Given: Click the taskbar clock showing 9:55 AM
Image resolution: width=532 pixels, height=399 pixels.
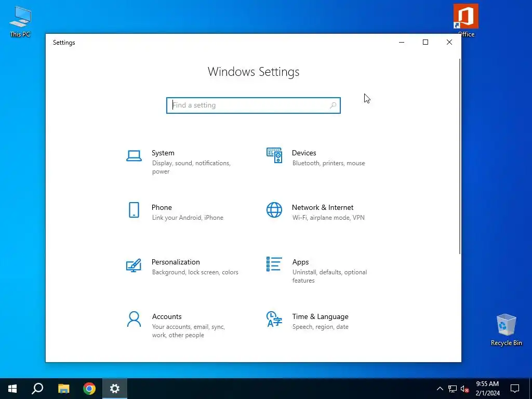Looking at the screenshot, I should click(x=487, y=389).
